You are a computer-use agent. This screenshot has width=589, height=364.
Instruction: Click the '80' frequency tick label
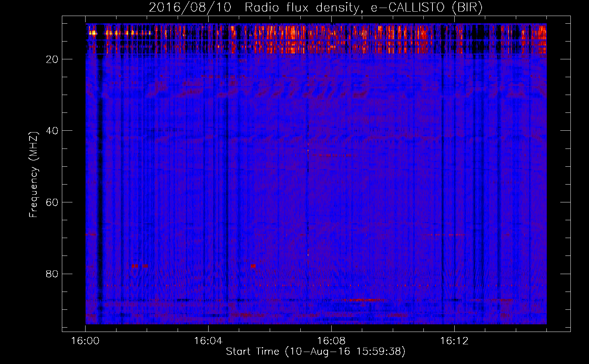click(x=52, y=274)
